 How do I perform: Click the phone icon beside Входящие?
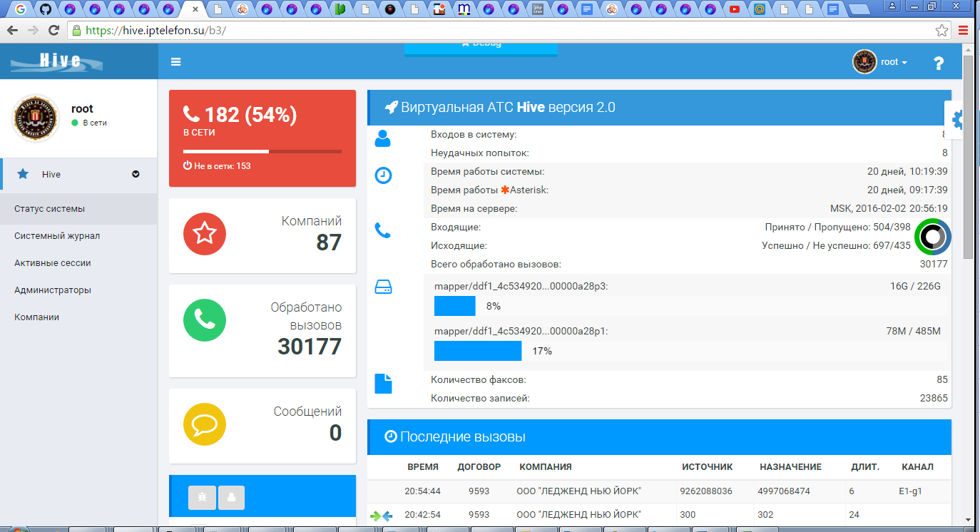383,230
